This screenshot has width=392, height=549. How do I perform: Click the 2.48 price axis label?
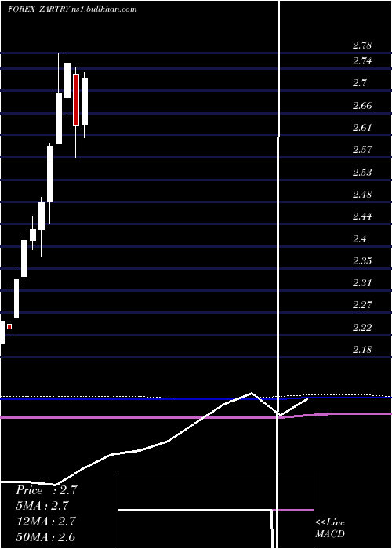point(362,195)
